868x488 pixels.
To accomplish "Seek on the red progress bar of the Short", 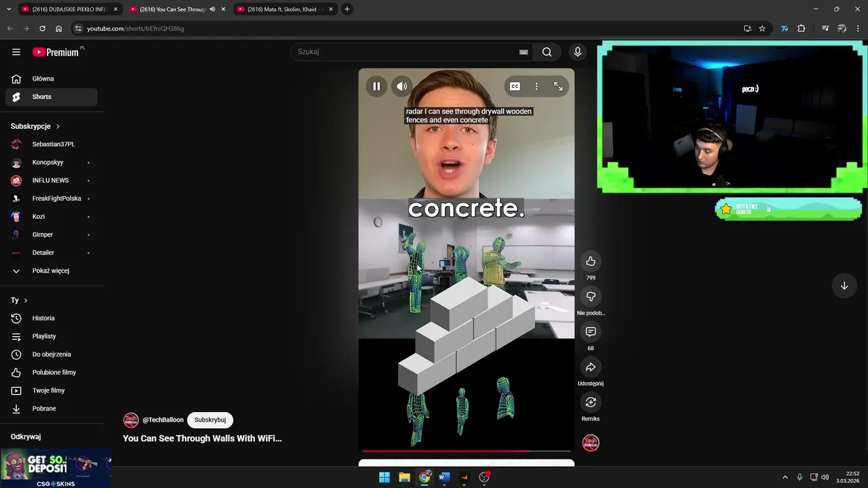I will click(x=466, y=451).
